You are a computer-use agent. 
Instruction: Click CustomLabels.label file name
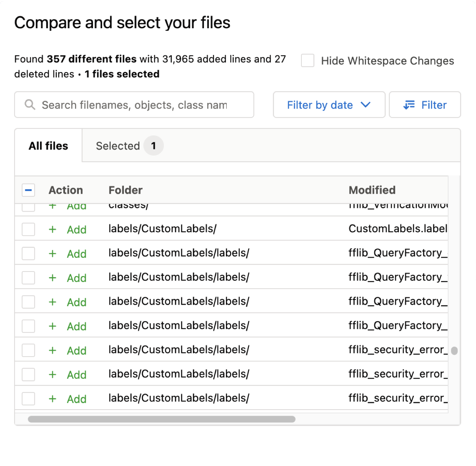point(398,229)
